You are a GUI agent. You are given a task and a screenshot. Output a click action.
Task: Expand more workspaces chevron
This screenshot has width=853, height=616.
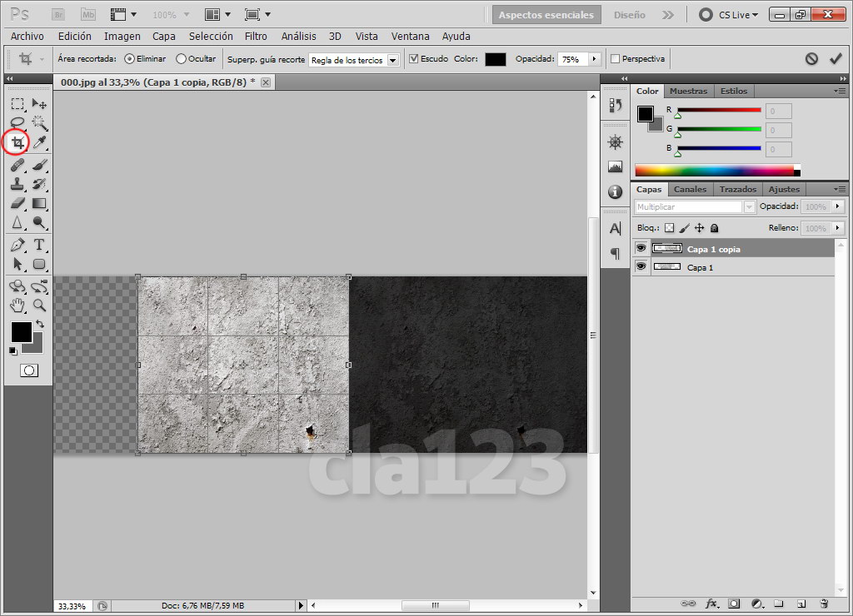pyautogui.click(x=667, y=15)
